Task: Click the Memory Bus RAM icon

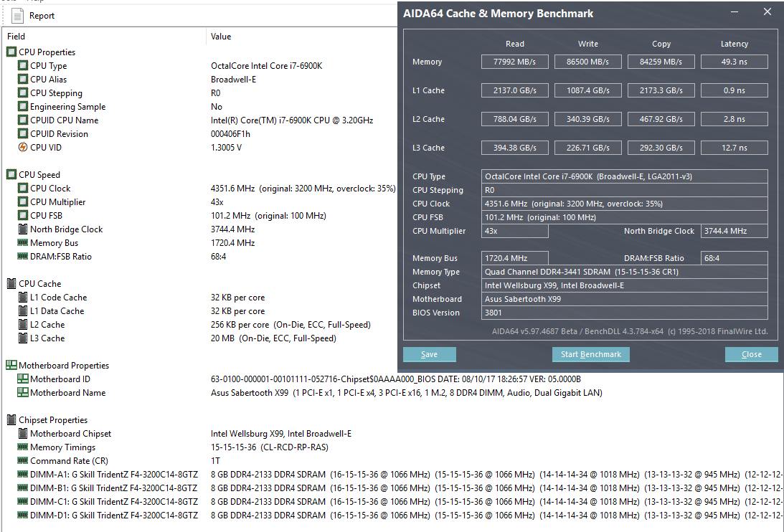Action: 22,242
